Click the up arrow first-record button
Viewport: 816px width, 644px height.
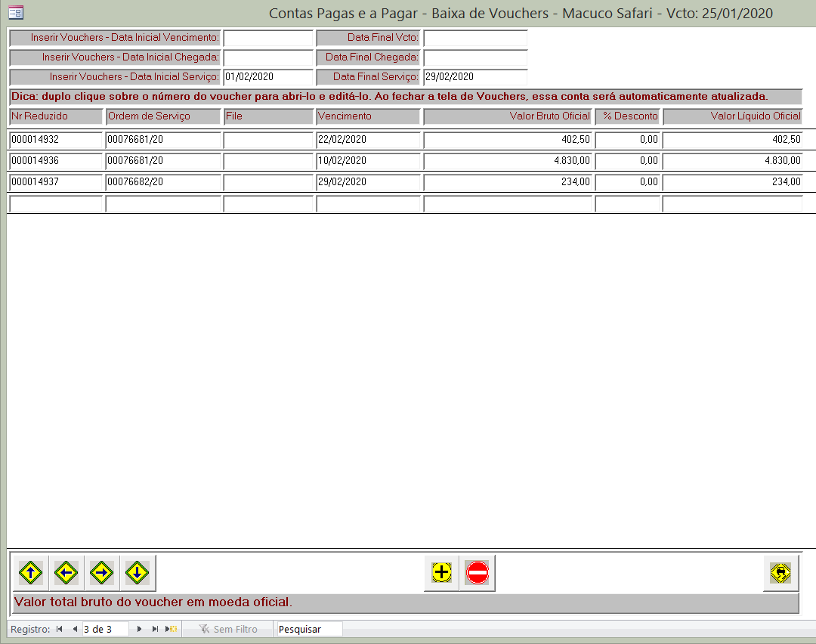point(29,574)
